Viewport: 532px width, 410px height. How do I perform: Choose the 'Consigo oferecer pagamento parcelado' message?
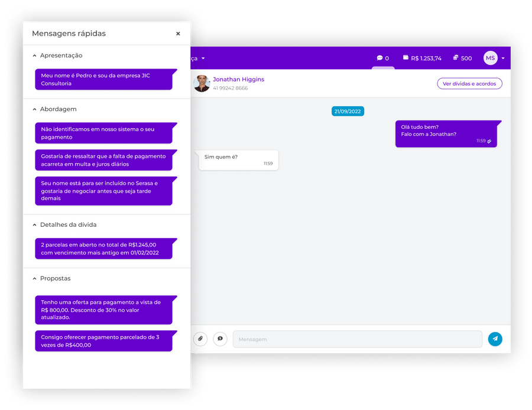coord(103,341)
